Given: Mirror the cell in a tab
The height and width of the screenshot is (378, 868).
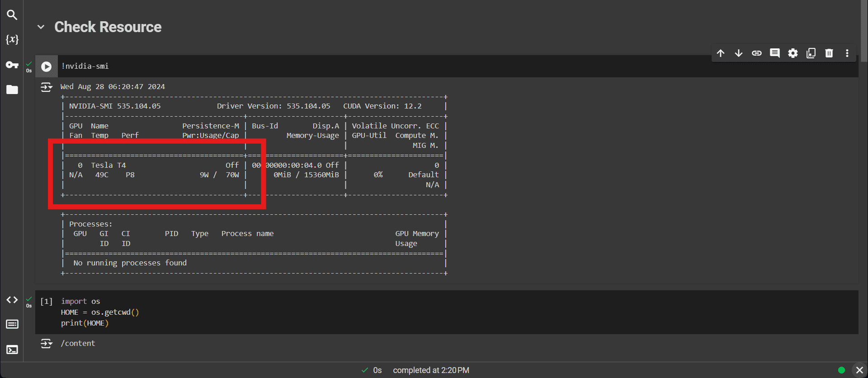Looking at the screenshot, I should (811, 53).
